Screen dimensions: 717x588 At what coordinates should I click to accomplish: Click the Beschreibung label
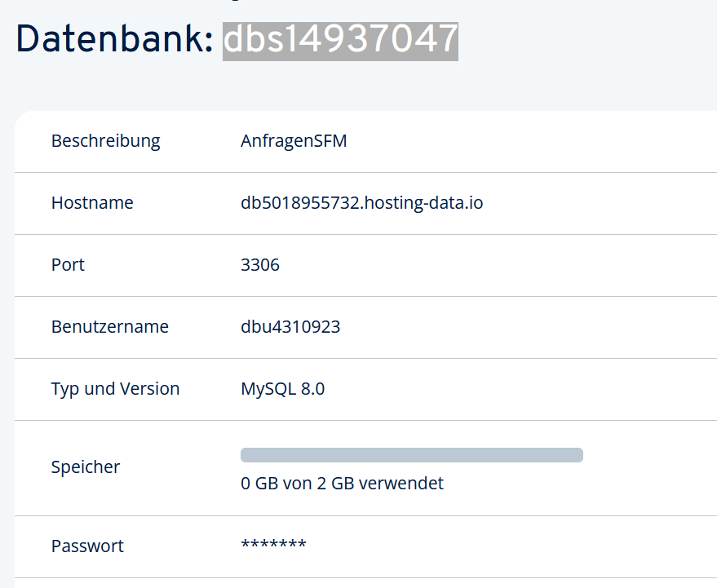coord(105,141)
